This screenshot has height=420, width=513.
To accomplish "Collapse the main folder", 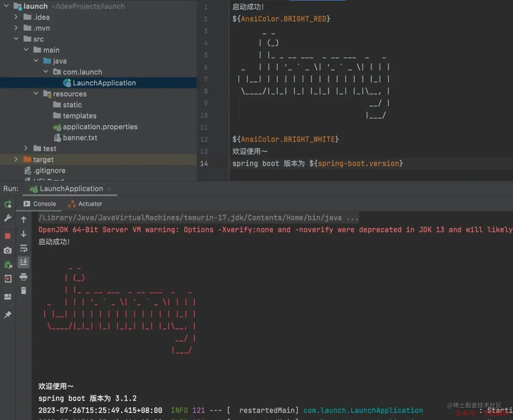I will click(26, 50).
